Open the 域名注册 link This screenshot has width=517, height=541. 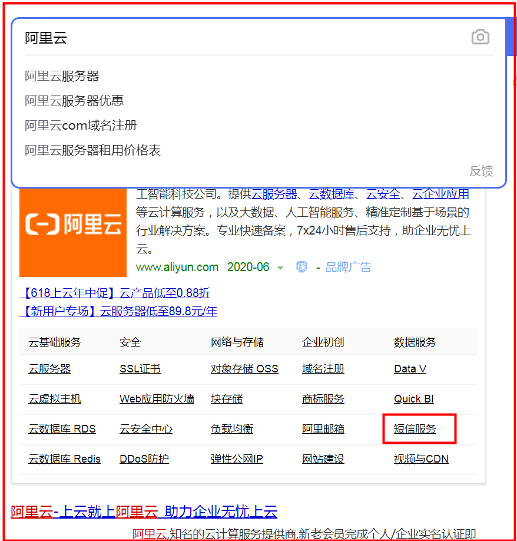(323, 369)
